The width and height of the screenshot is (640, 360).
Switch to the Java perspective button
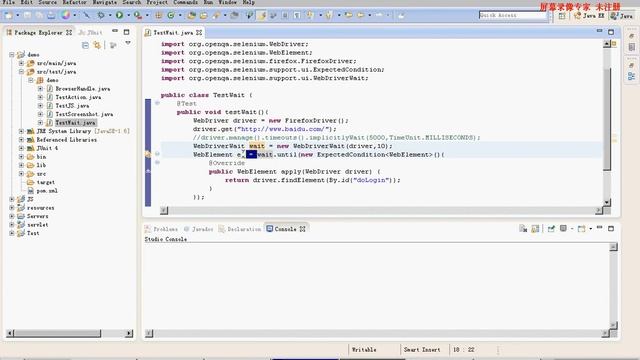[x=622, y=16]
